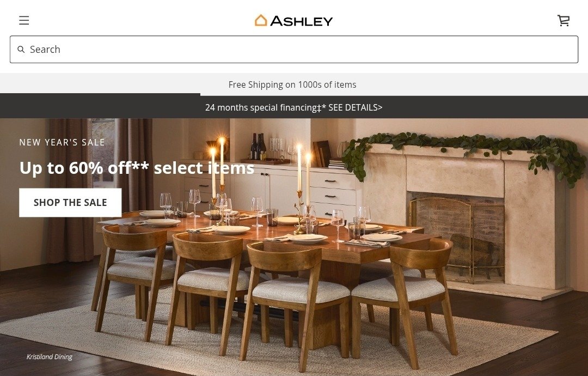Open the Free Shipping on 1000s banner
Image resolution: width=588 pixels, height=376 pixels.
pos(292,85)
